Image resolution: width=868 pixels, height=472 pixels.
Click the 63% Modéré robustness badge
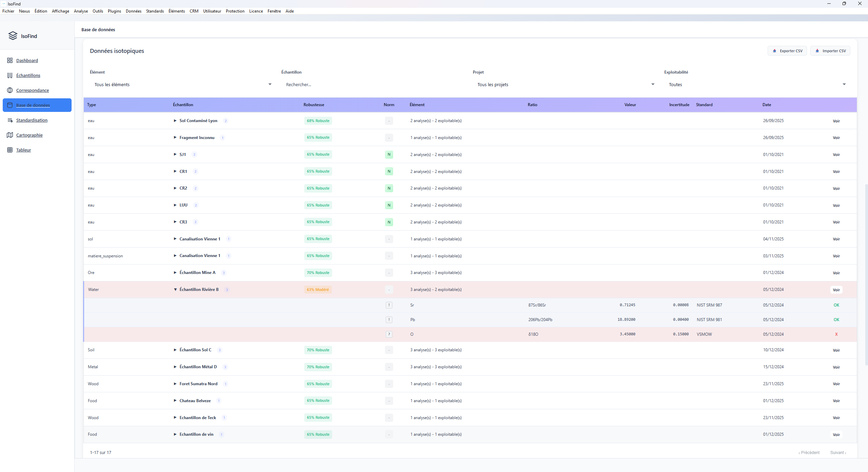[317, 289]
